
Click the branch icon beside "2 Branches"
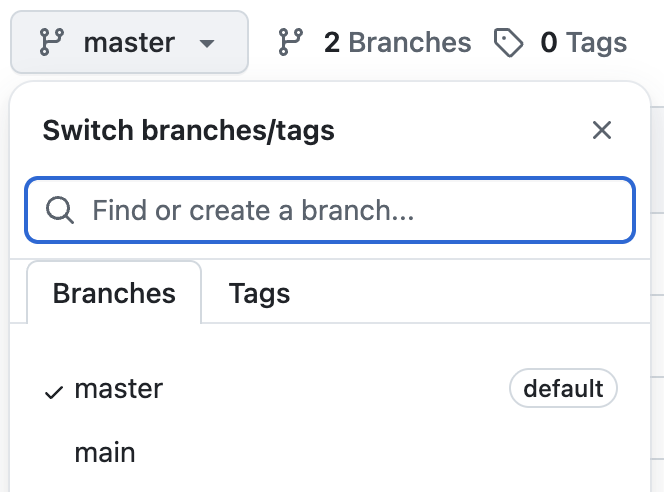[291, 43]
